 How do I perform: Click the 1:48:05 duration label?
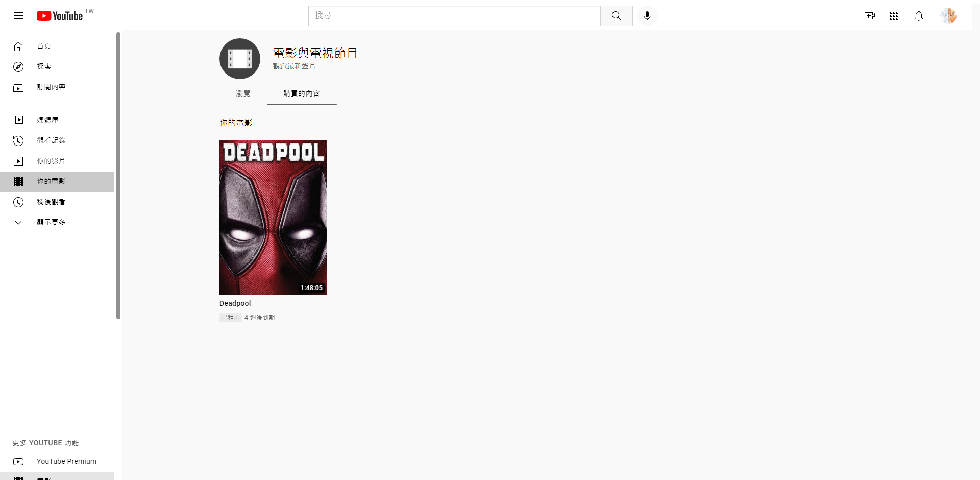[x=311, y=288]
